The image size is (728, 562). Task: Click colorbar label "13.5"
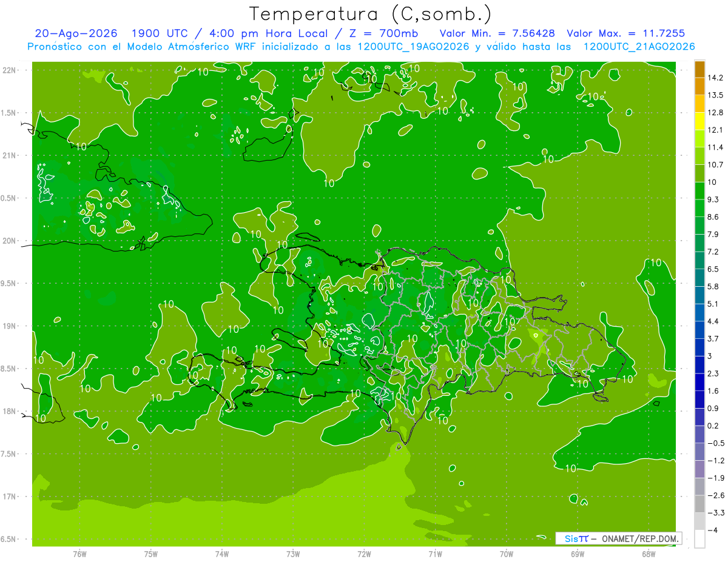pos(715,95)
